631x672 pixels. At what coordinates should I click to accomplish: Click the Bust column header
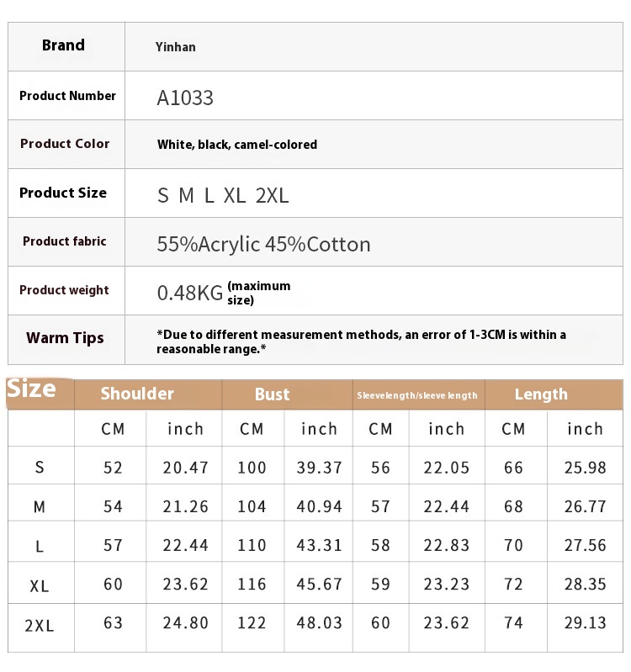[x=272, y=394]
